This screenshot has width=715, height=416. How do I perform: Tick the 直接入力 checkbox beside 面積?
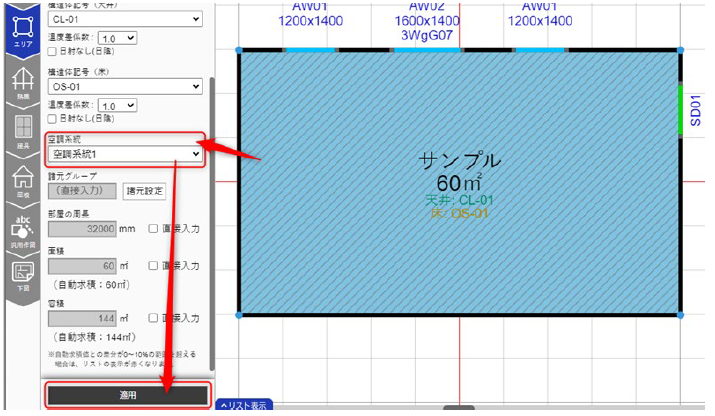154,265
